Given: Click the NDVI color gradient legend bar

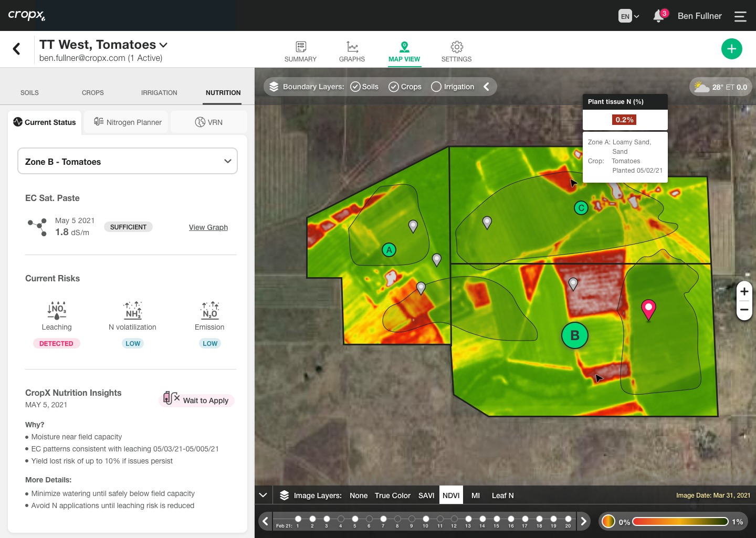Looking at the screenshot, I should [680, 521].
